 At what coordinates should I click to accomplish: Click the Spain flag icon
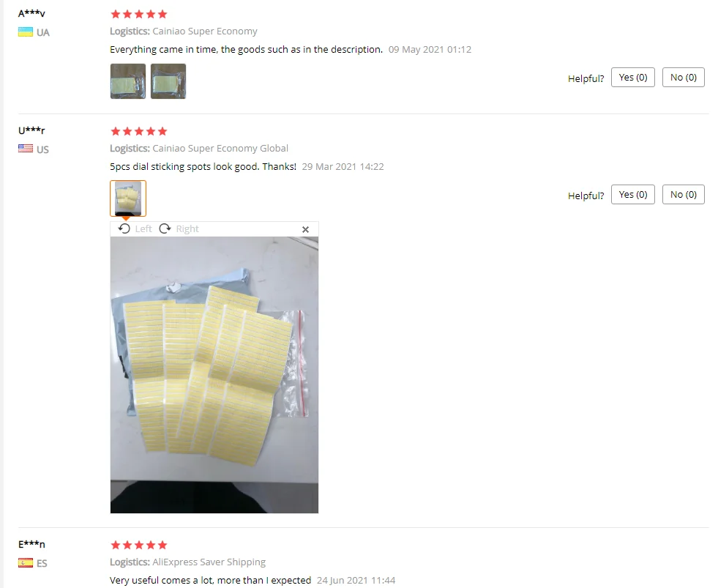[26, 562]
